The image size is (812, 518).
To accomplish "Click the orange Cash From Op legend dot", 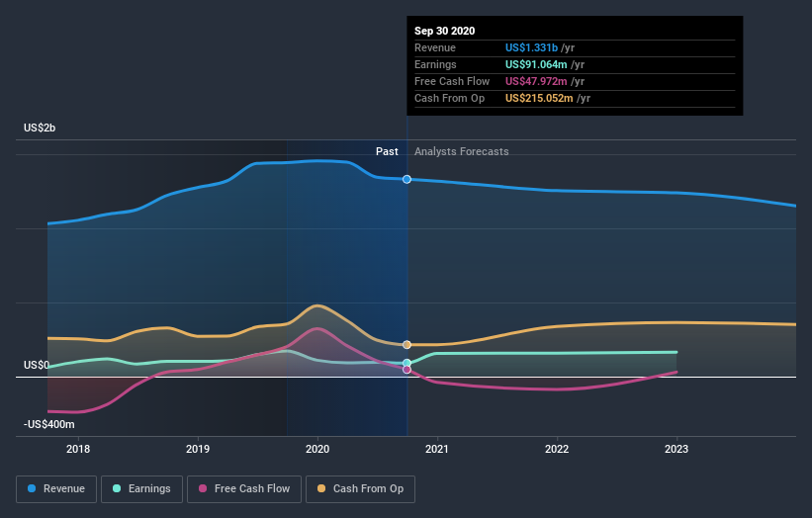I will pos(321,488).
